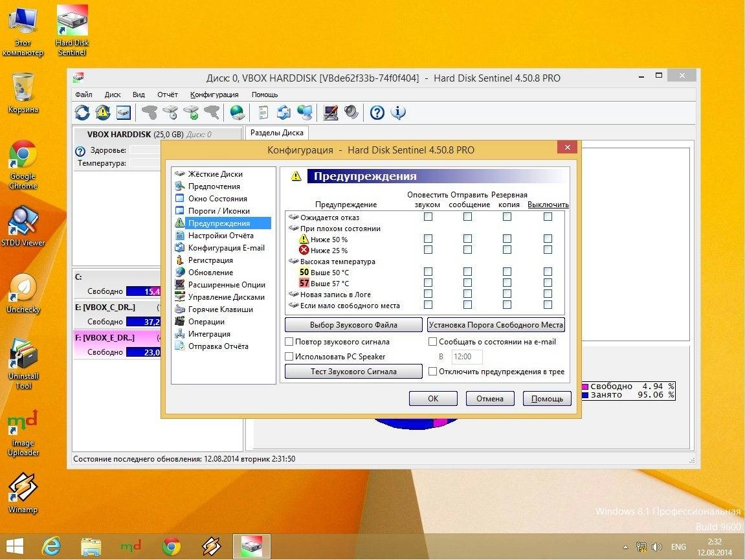Click the globe and monitor network icon

pos(305,113)
